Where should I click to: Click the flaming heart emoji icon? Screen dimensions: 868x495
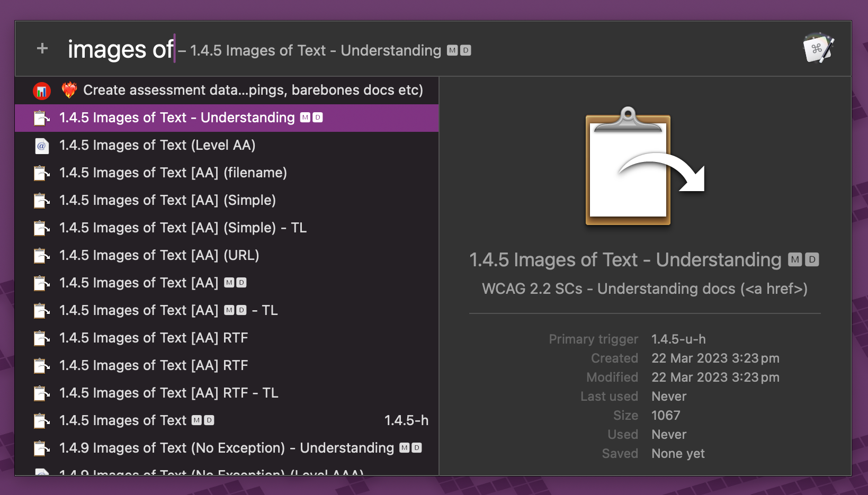point(69,90)
